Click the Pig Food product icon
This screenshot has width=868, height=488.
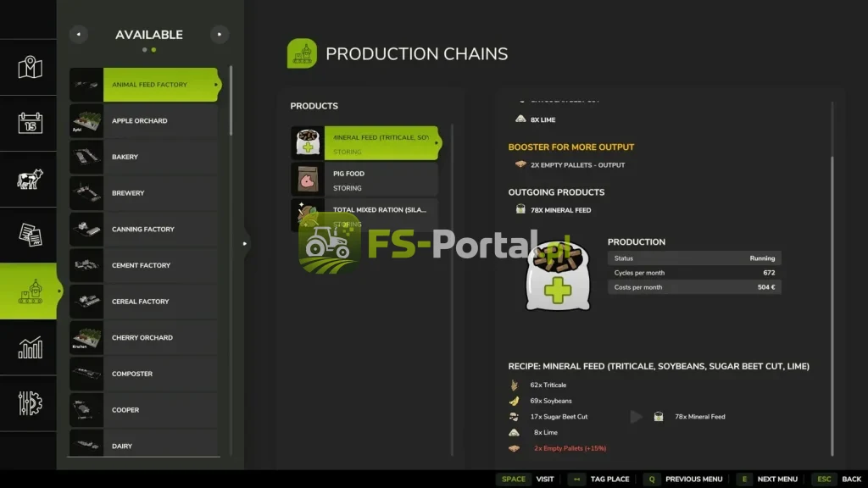click(308, 180)
